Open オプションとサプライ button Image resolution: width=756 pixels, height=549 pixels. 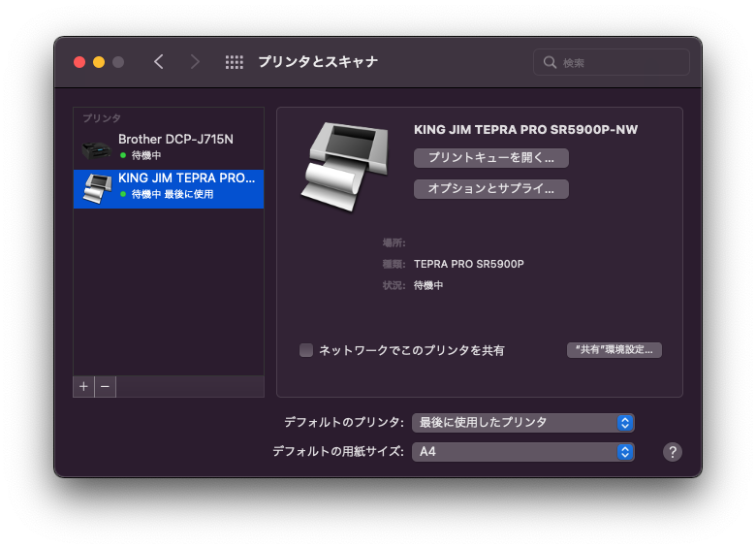490,188
